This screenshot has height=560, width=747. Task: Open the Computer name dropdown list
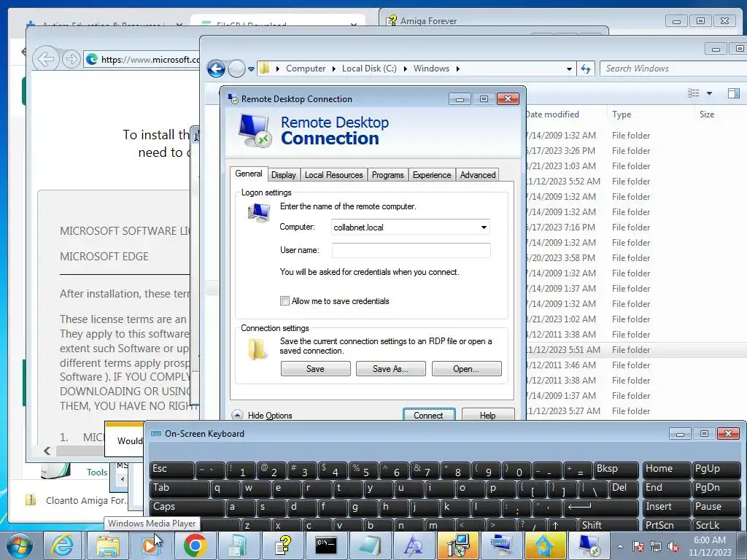pos(484,227)
